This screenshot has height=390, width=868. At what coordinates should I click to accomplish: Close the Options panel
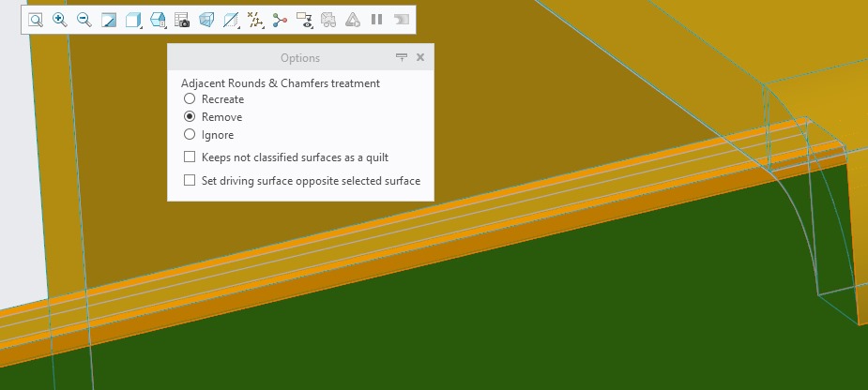[420, 57]
